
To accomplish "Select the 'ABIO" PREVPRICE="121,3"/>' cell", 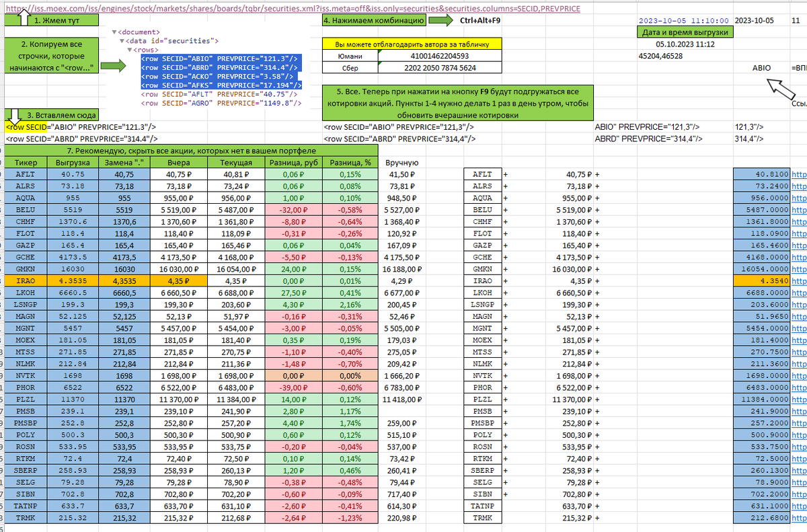I will (x=648, y=126).
